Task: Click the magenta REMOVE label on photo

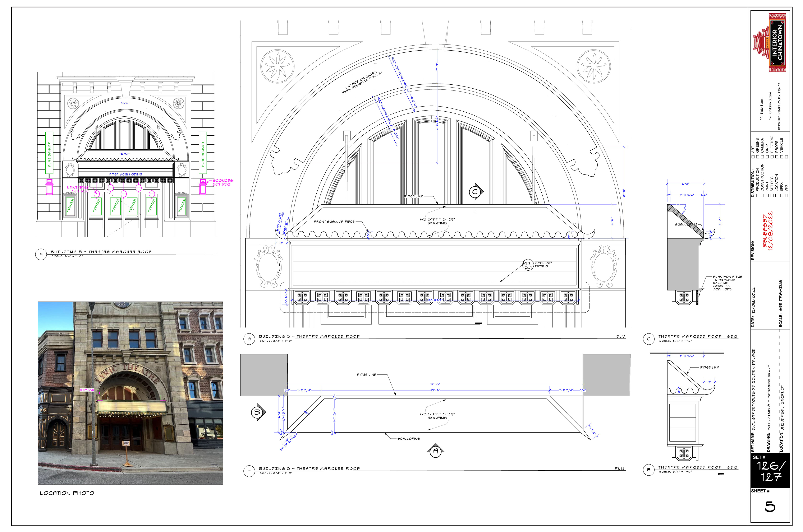Action: coord(87,390)
